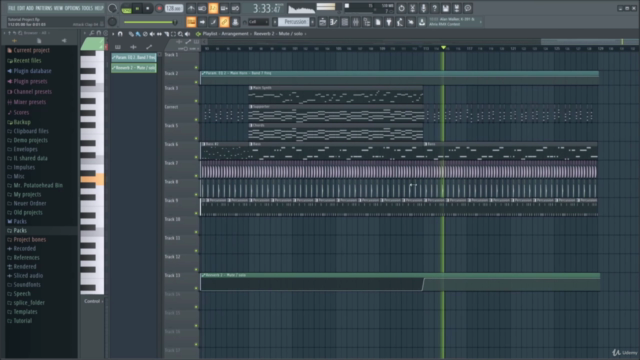Toggle the highlighted link/multilink controllers icon
The height and width of the screenshot is (360, 640).
[224, 22]
